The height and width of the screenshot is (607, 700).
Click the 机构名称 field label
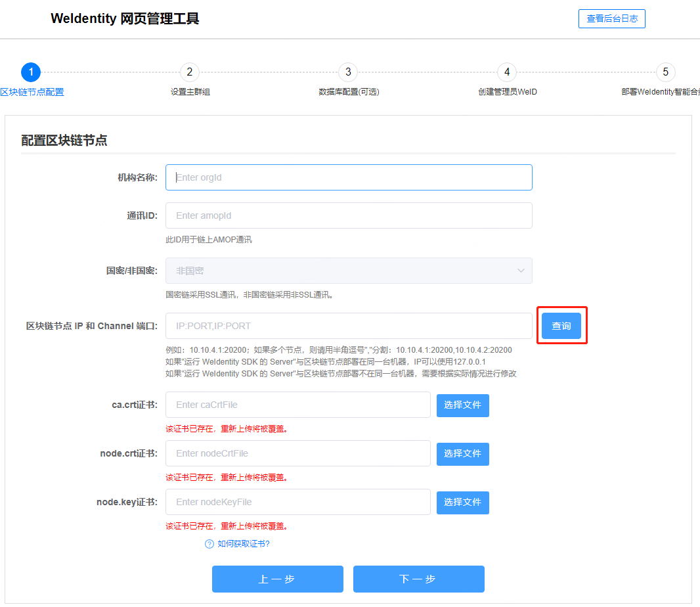[137, 178]
